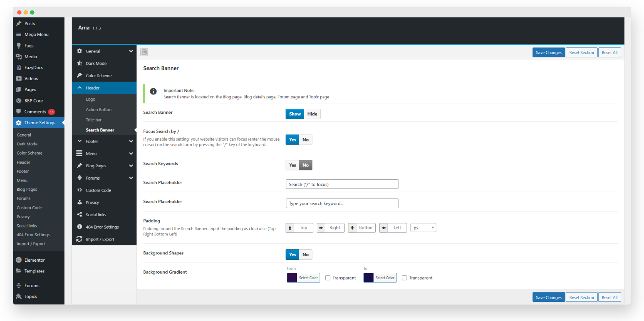Pick the From gradient color swatch
644x321 pixels.
click(x=292, y=278)
